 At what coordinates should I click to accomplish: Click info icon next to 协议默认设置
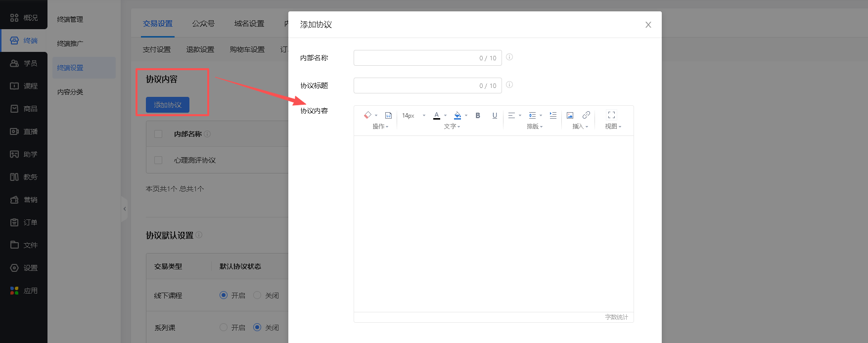[x=199, y=235]
